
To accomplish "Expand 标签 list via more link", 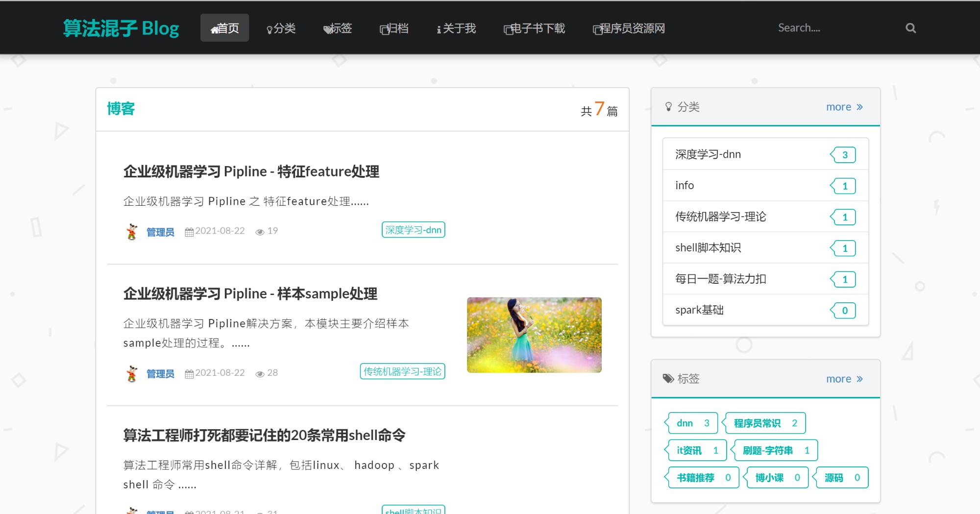I will point(844,379).
